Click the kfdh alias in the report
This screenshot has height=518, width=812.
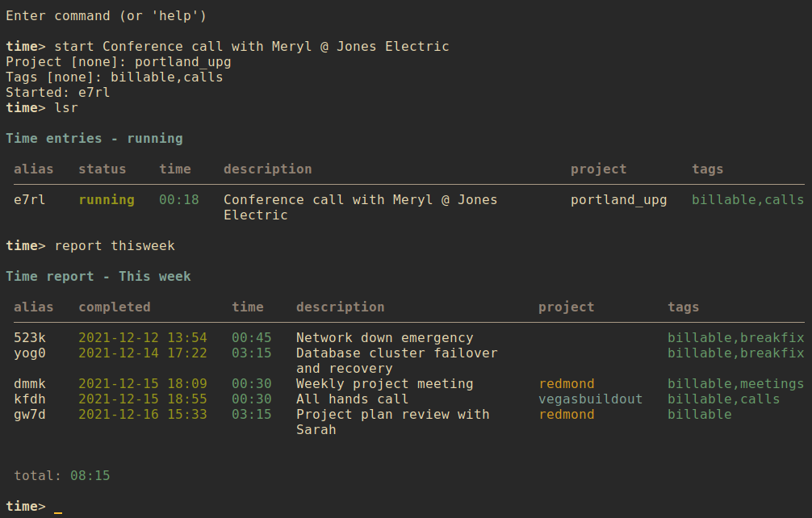point(30,399)
